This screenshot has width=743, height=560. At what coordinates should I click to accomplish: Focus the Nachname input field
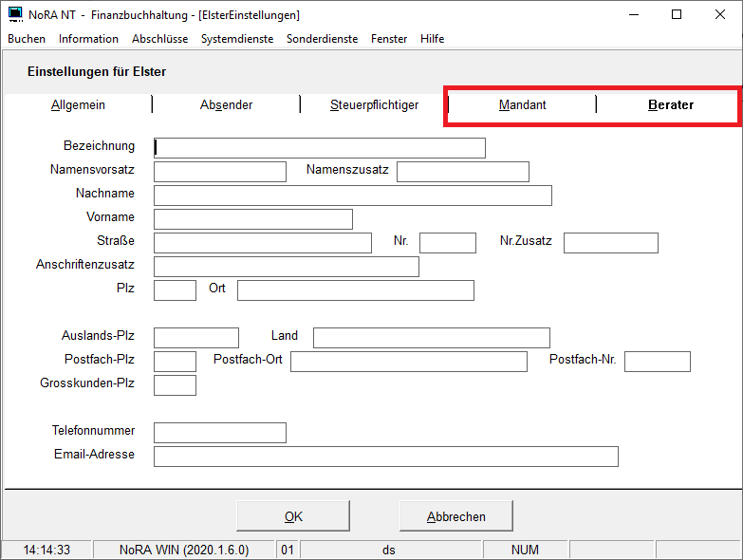(352, 196)
